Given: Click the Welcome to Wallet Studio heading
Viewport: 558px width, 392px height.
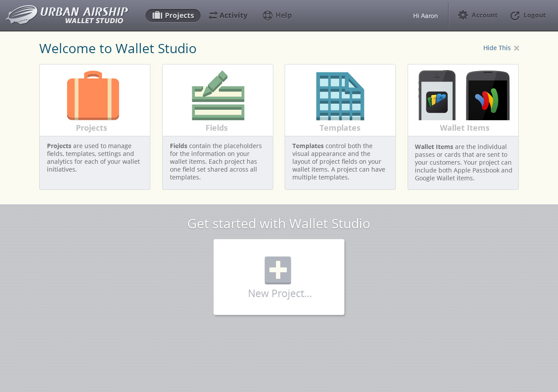Looking at the screenshot, I should point(118,48).
